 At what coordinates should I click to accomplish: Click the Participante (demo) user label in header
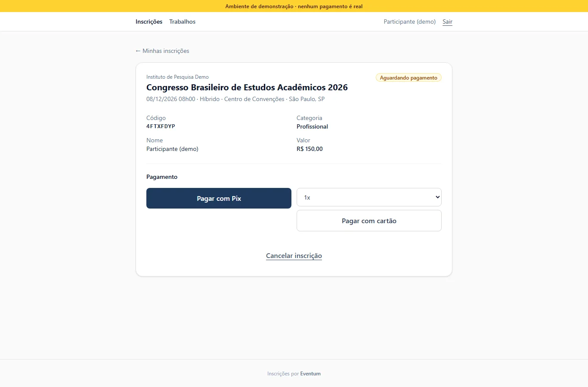coord(410,21)
